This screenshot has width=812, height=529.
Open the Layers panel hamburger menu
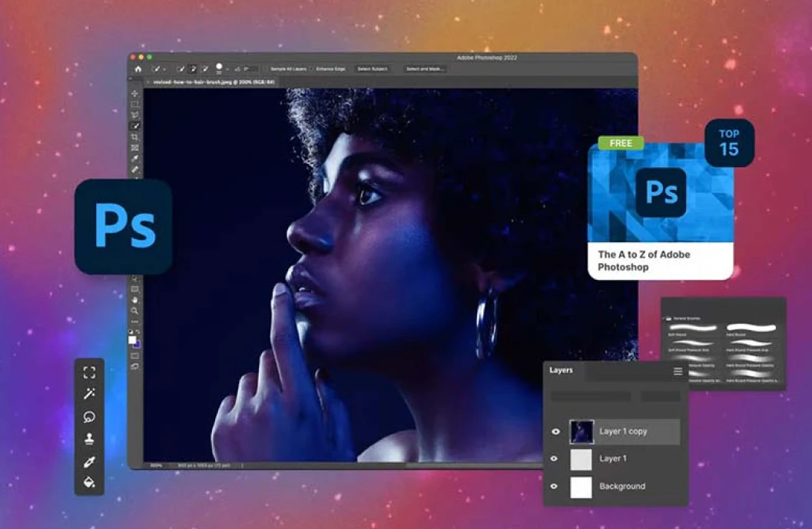pos(678,371)
